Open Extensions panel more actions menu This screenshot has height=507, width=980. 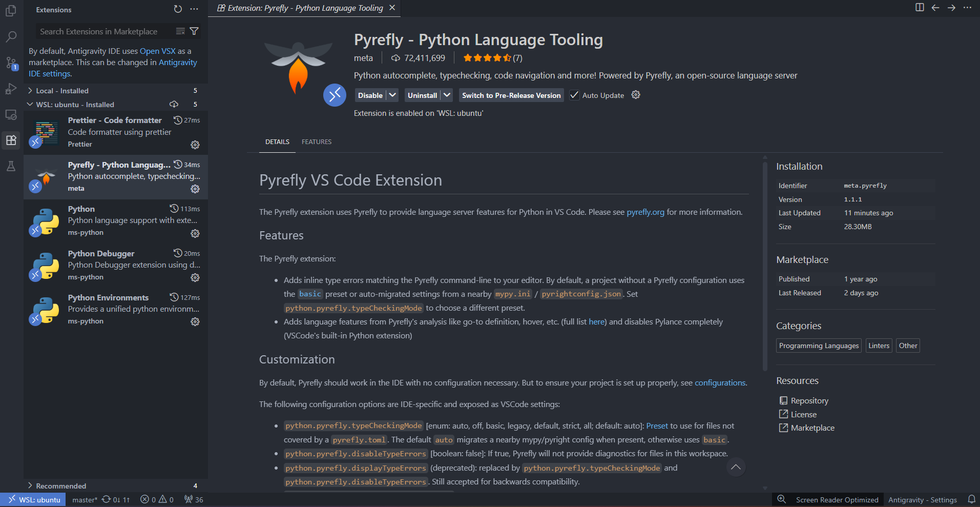(x=194, y=9)
